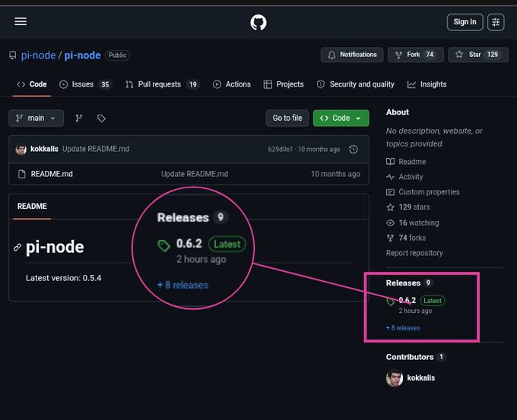Click the Report repository link
This screenshot has width=517, height=420.
point(414,253)
